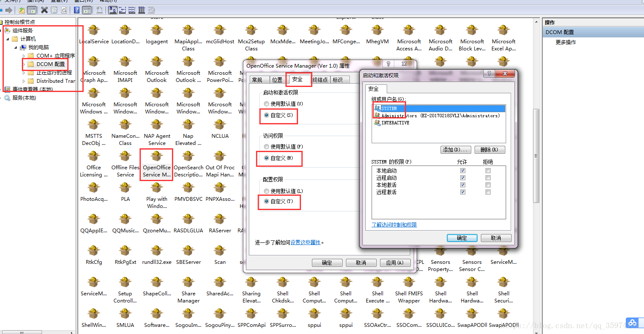Switch to detail list view in toolbar
The image size is (644, 334).
[x=142, y=10]
